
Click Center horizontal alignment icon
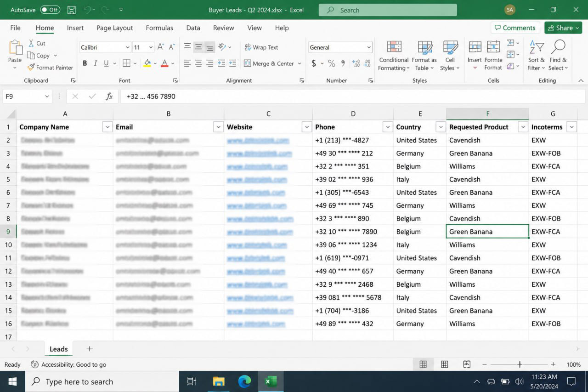pos(198,63)
